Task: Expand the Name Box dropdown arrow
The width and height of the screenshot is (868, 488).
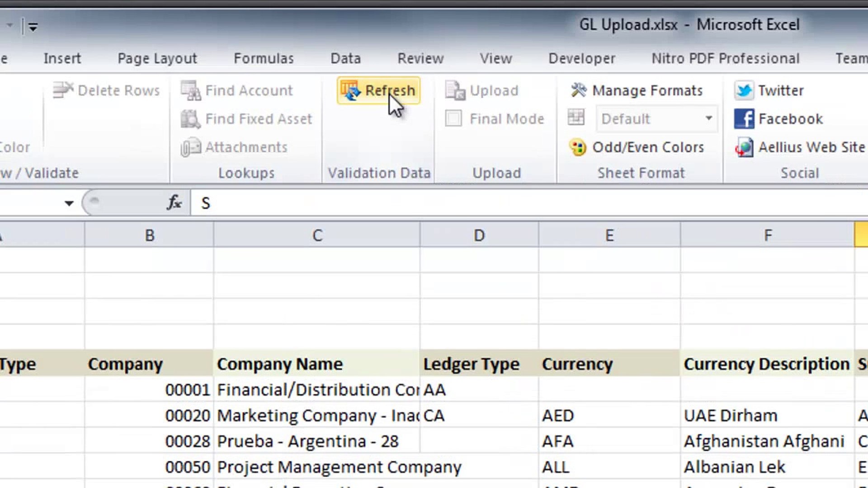Action: pos(69,203)
